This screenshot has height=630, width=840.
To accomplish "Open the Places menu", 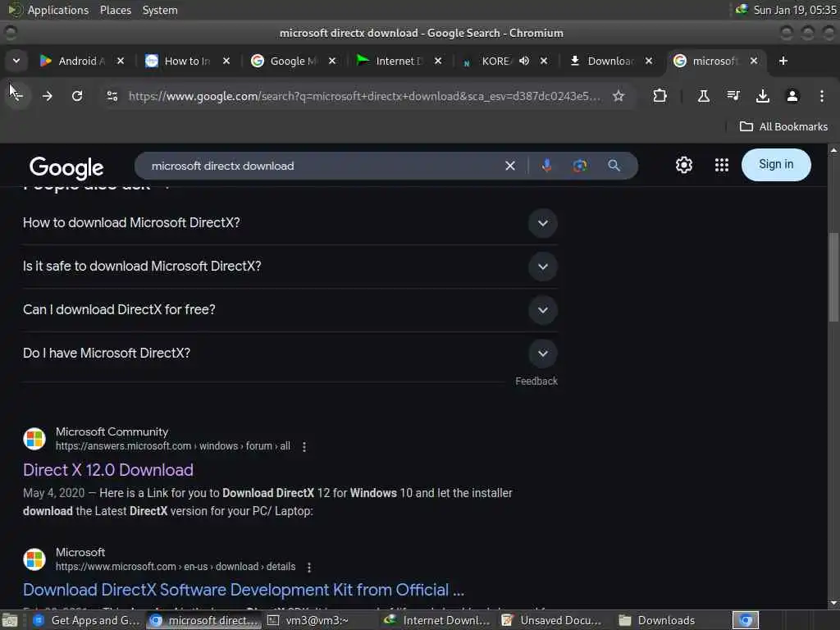I will click(x=115, y=10).
